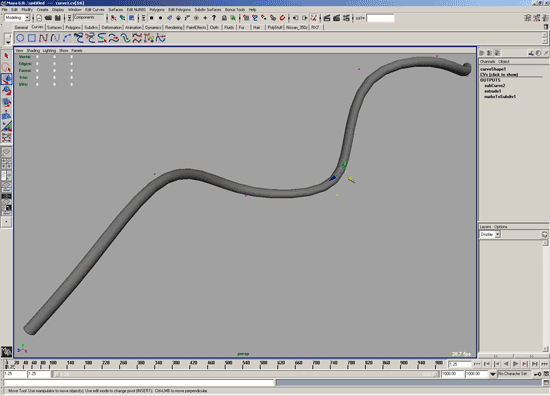Select the extrude1 output node
Image resolution: width=550 pixels, height=396 pixels.
click(x=493, y=91)
